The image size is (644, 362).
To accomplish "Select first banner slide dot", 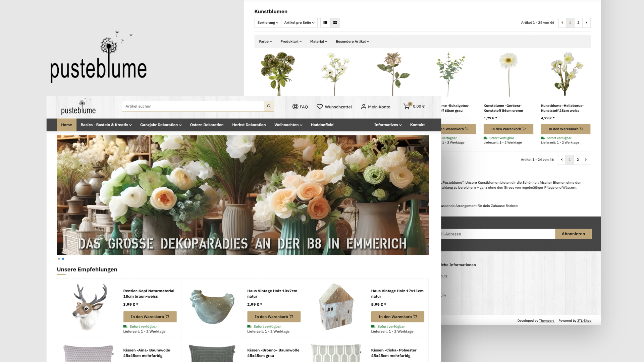I will (59, 259).
